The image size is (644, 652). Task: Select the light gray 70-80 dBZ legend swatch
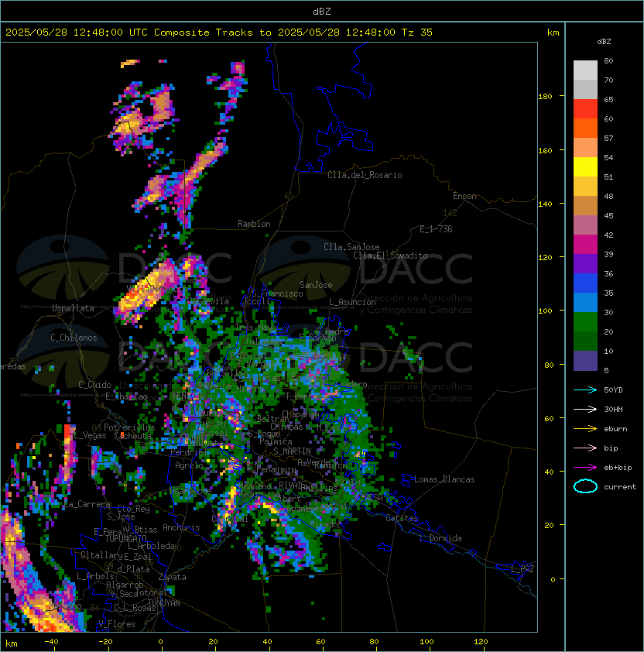click(x=585, y=70)
